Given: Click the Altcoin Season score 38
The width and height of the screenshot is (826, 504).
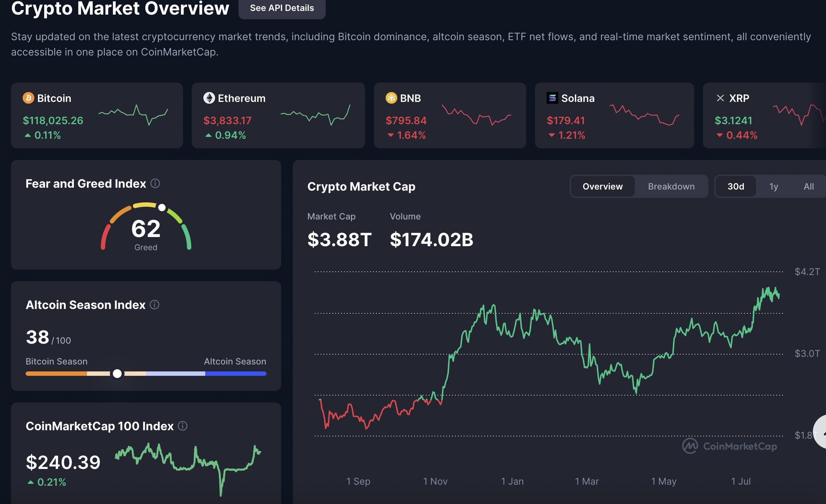Looking at the screenshot, I should [37, 337].
